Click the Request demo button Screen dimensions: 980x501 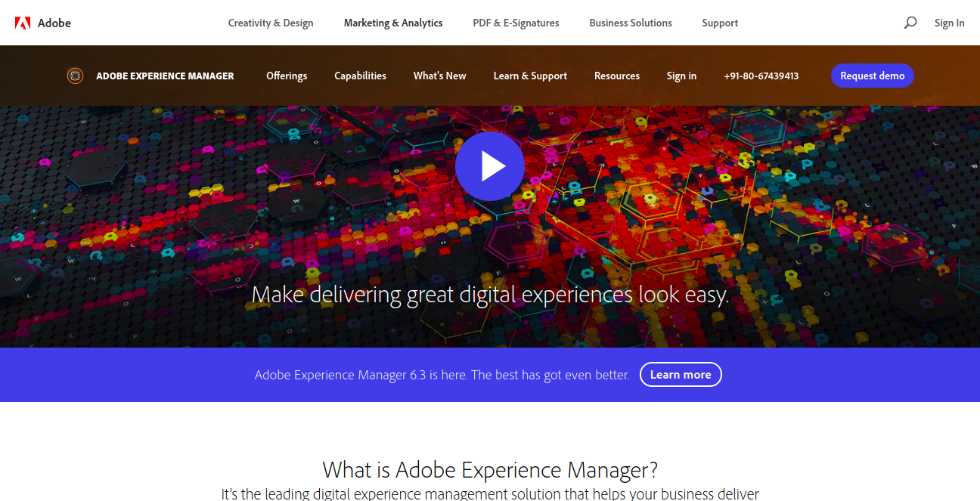(x=872, y=76)
